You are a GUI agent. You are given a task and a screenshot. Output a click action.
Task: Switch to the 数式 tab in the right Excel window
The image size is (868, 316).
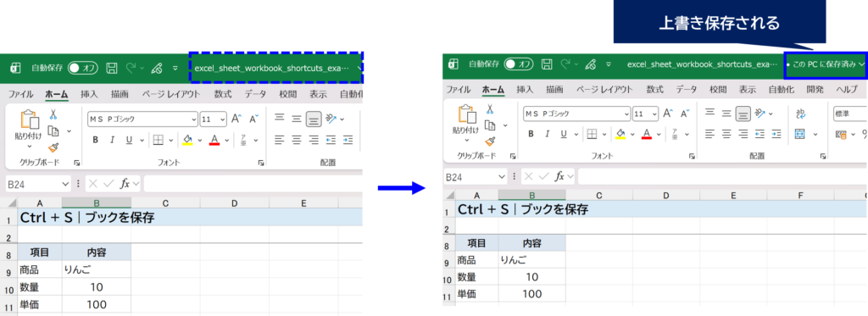(x=655, y=89)
